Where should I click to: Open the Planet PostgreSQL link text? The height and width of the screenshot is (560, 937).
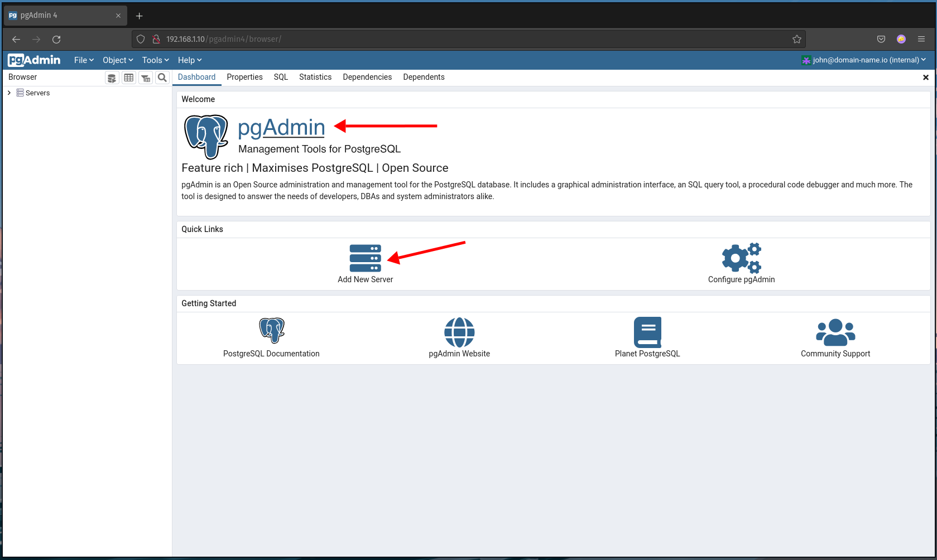[647, 354]
